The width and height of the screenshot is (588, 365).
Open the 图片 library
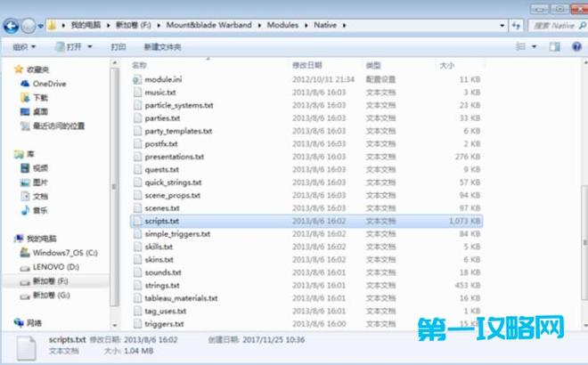coord(40,182)
